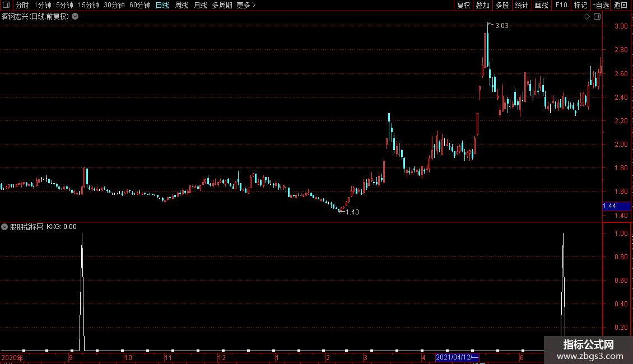Image resolution: width=633 pixels, height=364 pixels.
Task: Add stock with +自选 button
Action: 601,5
